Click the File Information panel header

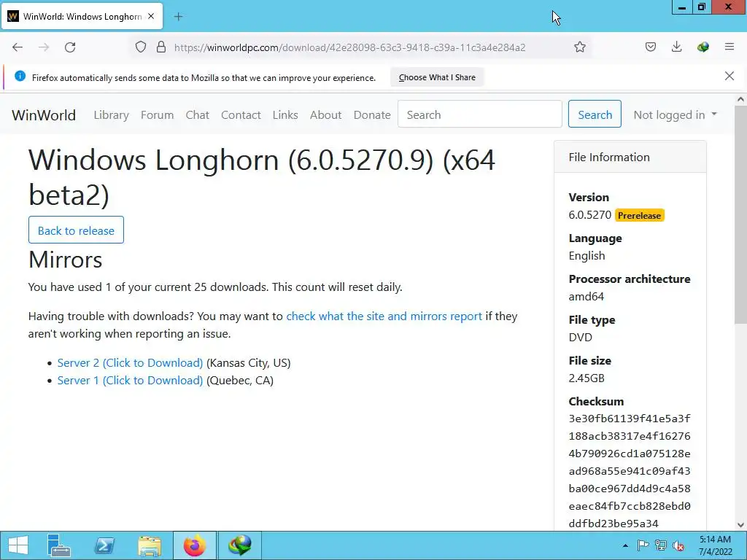pyautogui.click(x=630, y=157)
